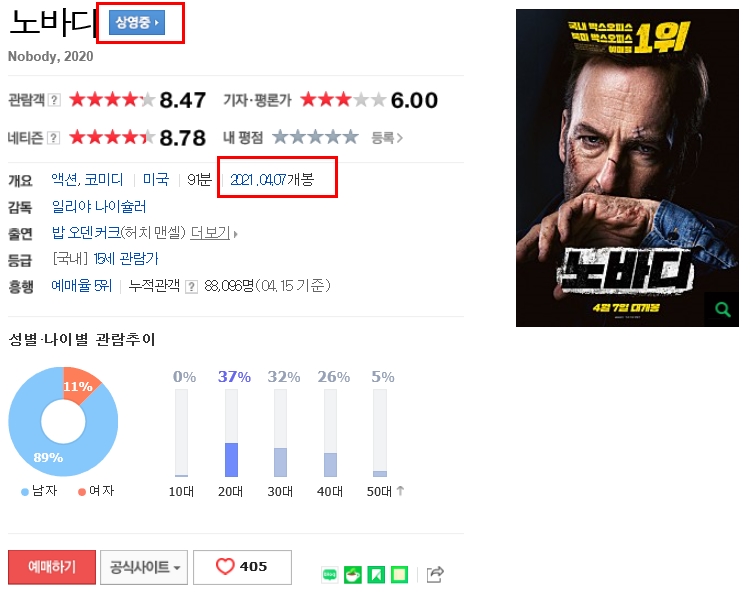Like the movie with heart button 405
The image size is (751, 598).
click(x=242, y=567)
